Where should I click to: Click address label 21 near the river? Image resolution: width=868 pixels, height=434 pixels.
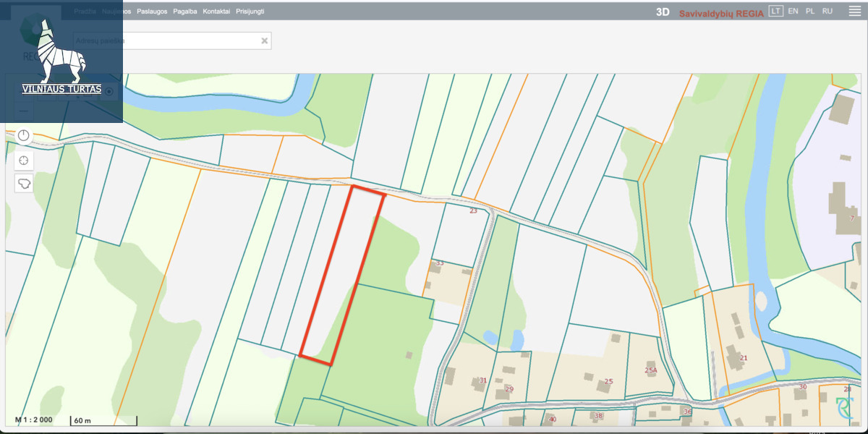coord(744,358)
